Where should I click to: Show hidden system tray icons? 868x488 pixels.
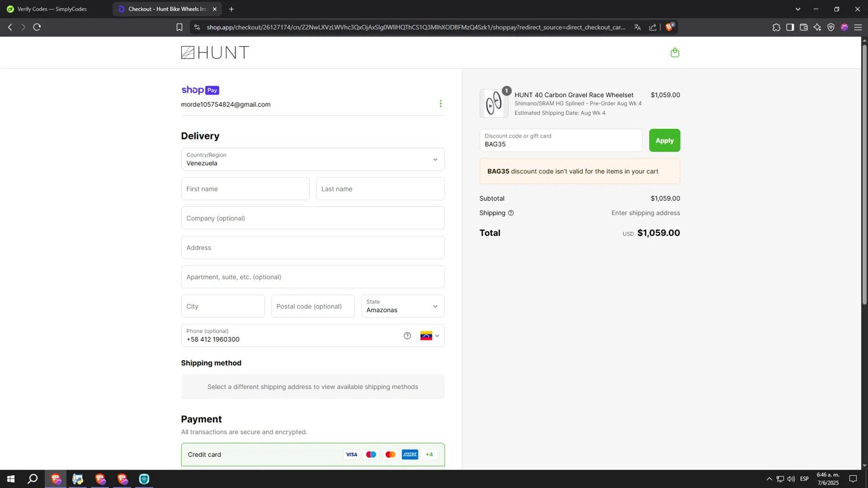(769, 479)
